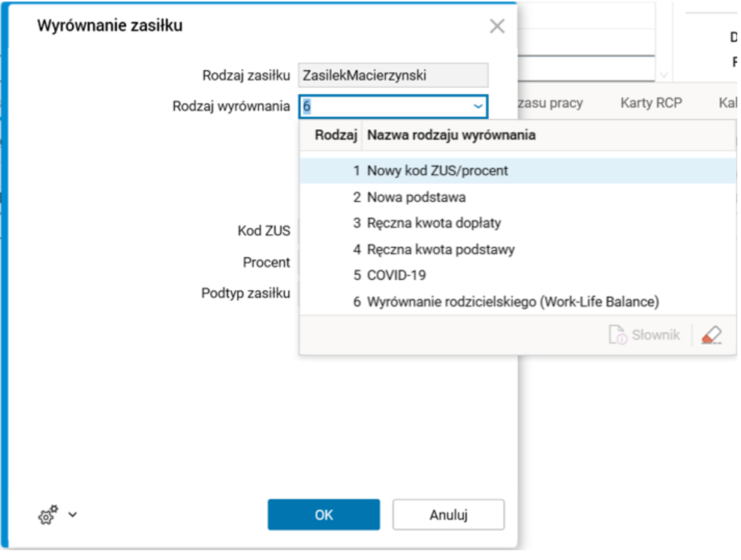Collapse the Rodzaj wyrównania dropdown arrow
The width and height of the screenshot is (741, 560).
pyautogui.click(x=477, y=107)
